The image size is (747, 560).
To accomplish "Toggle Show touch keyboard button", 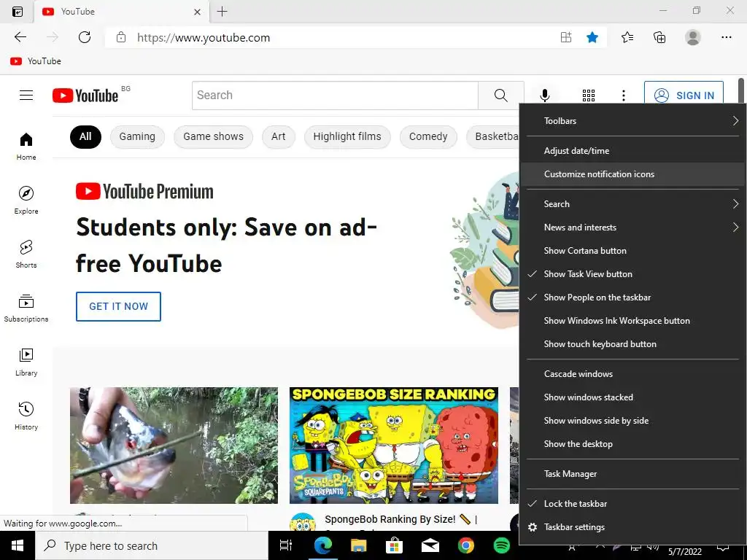I will (x=633, y=344).
